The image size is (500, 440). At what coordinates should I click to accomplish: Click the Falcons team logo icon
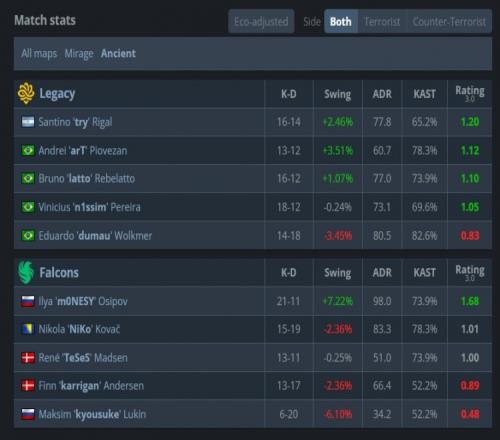click(x=26, y=272)
